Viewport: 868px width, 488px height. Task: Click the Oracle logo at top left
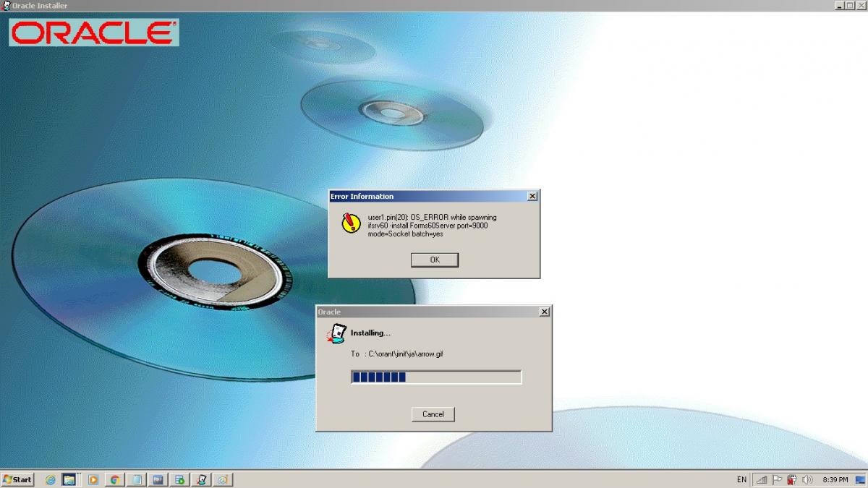93,33
